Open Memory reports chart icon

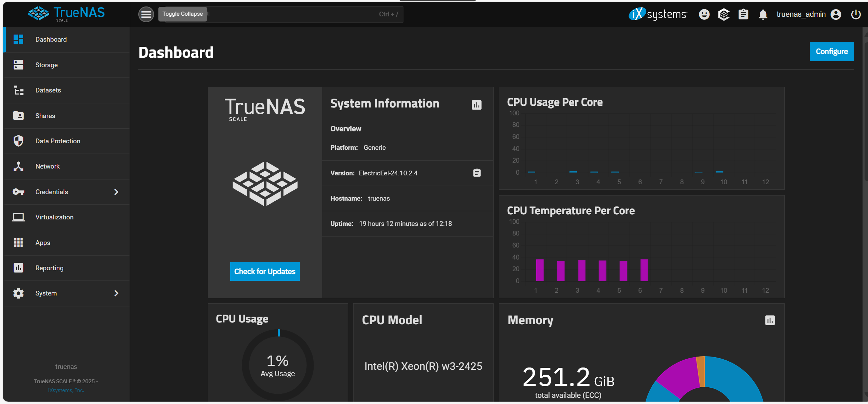click(770, 320)
